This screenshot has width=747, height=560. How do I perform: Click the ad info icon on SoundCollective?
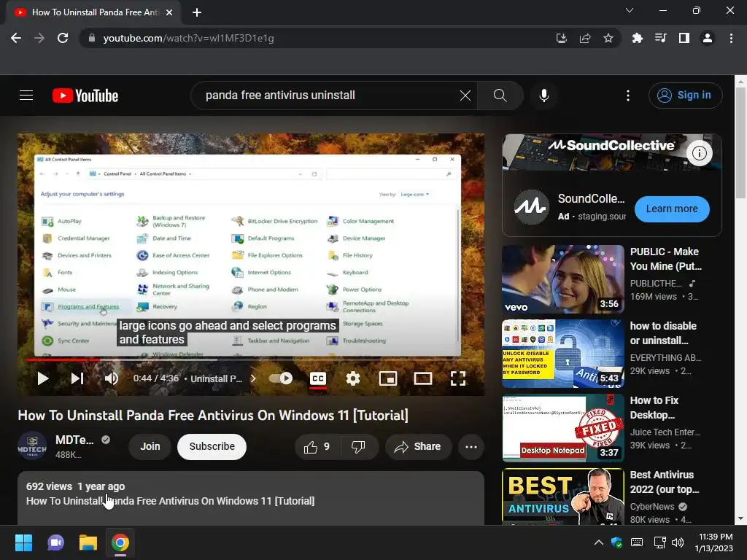[x=700, y=153]
